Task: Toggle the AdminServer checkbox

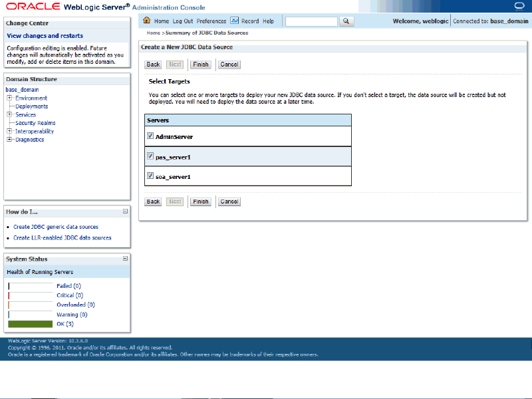Action: coord(150,136)
